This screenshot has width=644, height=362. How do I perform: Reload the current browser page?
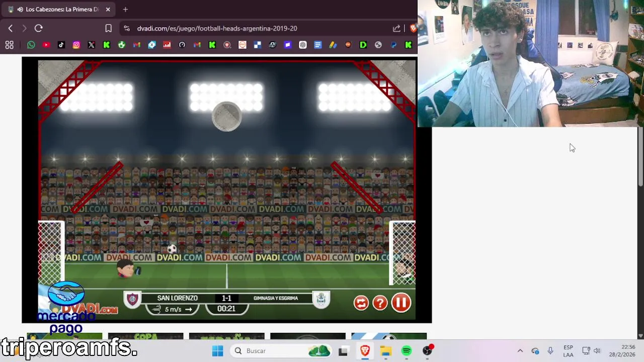(39, 29)
